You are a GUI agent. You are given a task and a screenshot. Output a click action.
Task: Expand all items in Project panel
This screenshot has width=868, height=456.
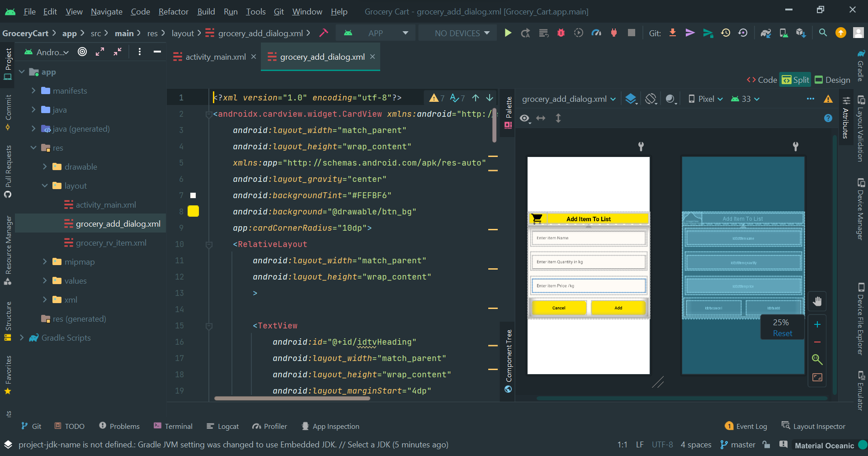100,52
